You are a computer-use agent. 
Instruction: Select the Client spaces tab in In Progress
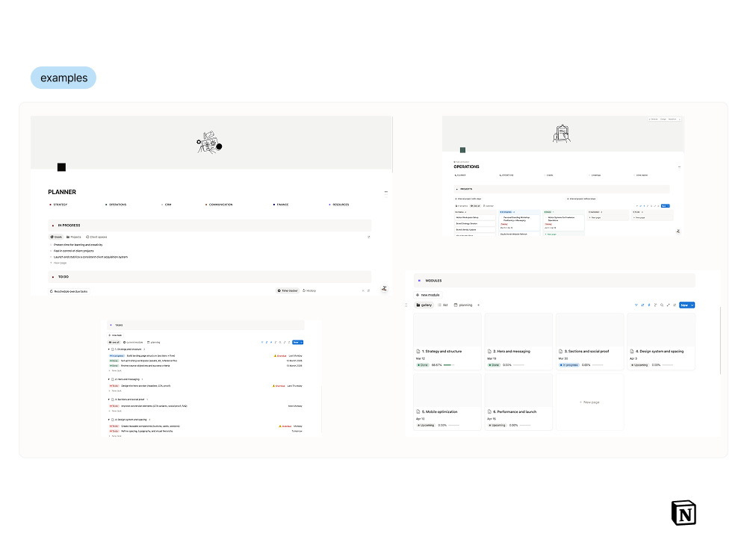(x=96, y=237)
